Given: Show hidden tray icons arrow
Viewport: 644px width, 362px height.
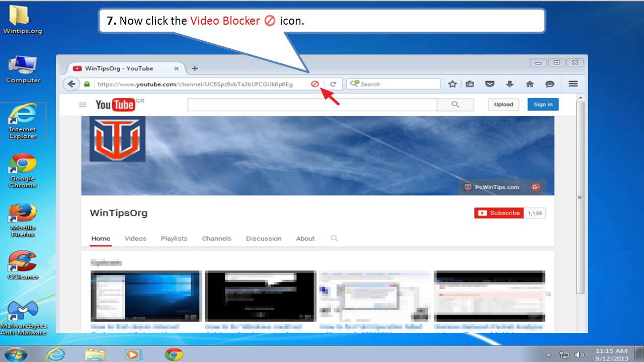Looking at the screenshot, I should click(548, 354).
